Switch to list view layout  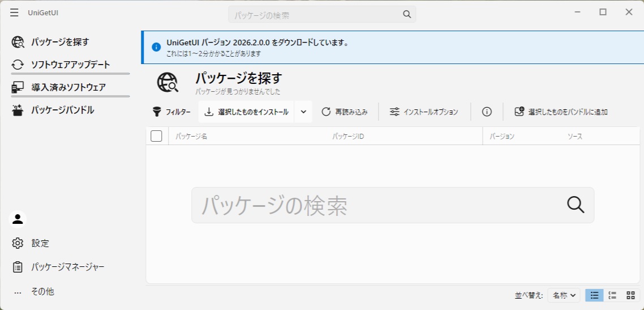pyautogui.click(x=594, y=295)
